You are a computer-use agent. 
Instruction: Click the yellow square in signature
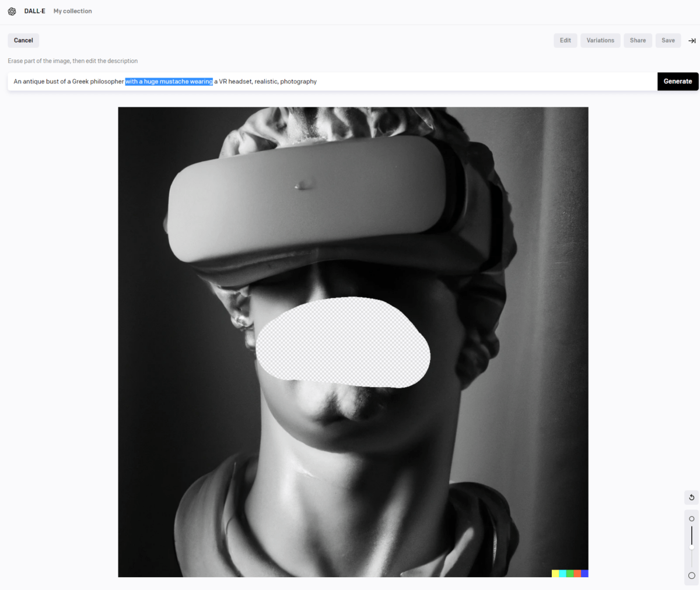(555, 574)
